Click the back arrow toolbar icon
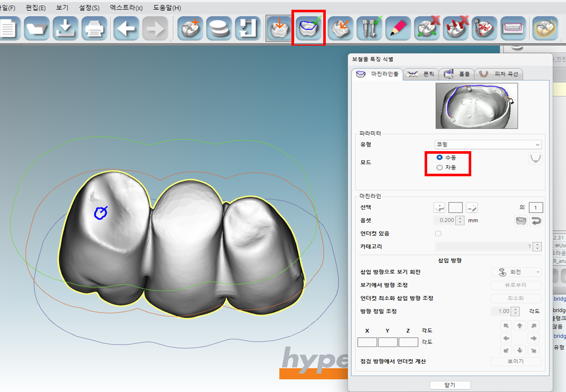The width and height of the screenshot is (566, 392). click(126, 28)
